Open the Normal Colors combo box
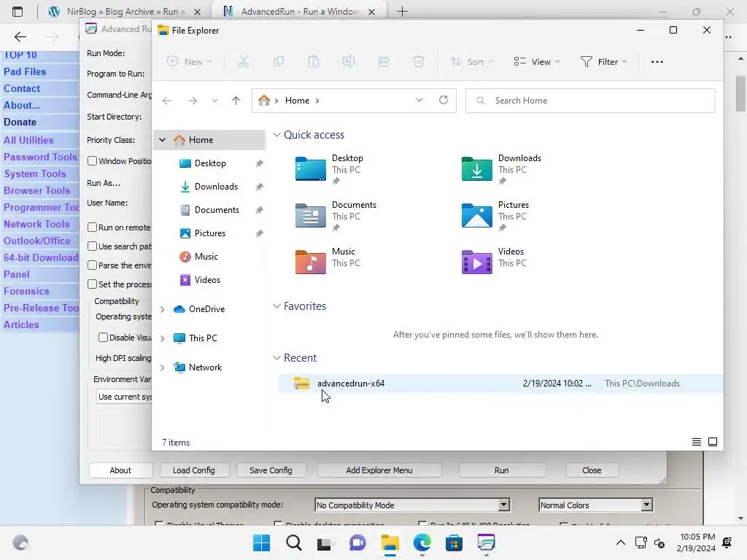 point(595,505)
